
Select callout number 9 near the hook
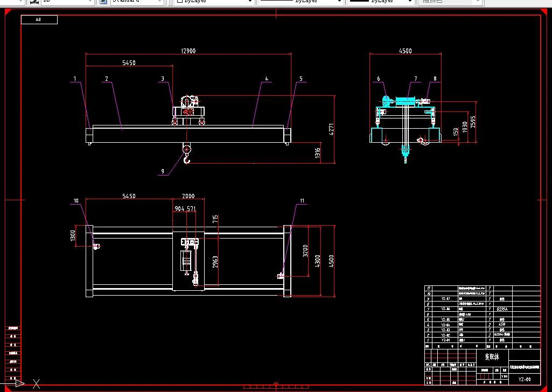pos(163,171)
